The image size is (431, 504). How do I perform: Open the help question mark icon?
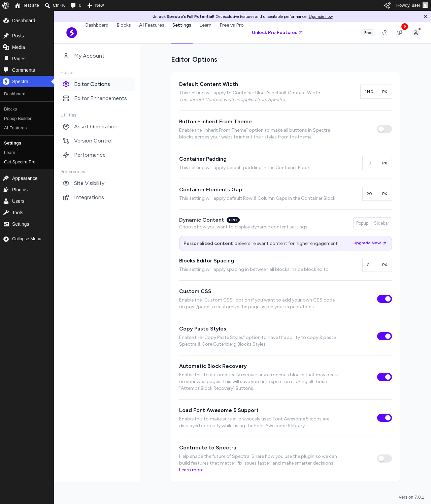pos(385,33)
